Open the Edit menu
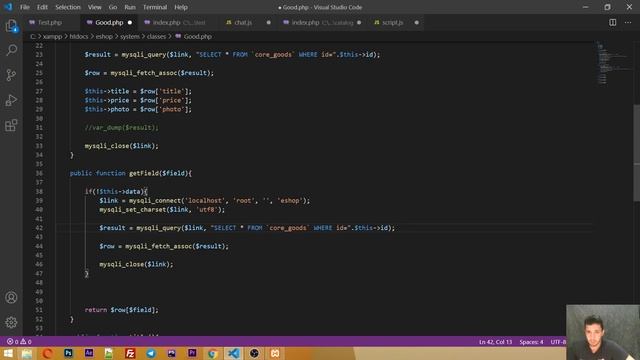 pyautogui.click(x=42, y=7)
